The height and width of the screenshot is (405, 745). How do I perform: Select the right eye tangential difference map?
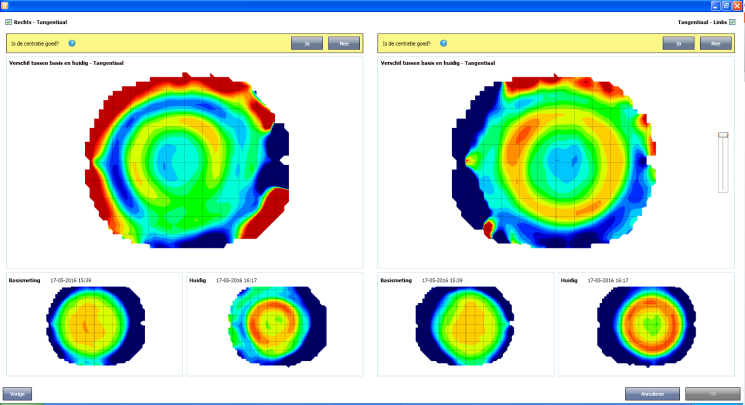pyautogui.click(x=187, y=160)
